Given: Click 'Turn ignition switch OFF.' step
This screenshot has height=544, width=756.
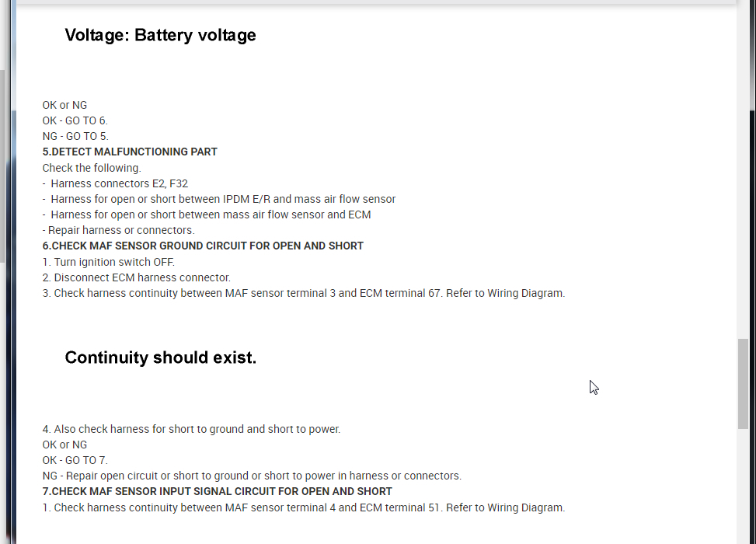Looking at the screenshot, I should pyautogui.click(x=109, y=262).
